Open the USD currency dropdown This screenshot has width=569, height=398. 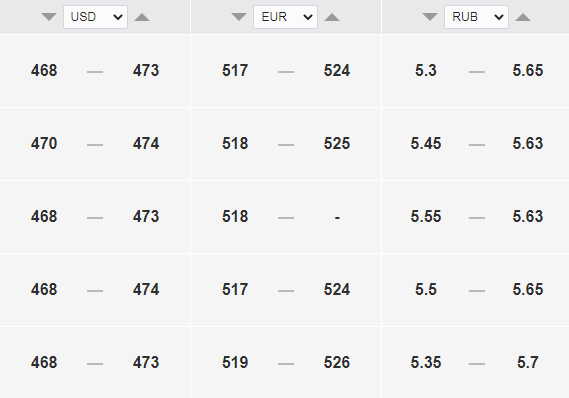coord(95,17)
